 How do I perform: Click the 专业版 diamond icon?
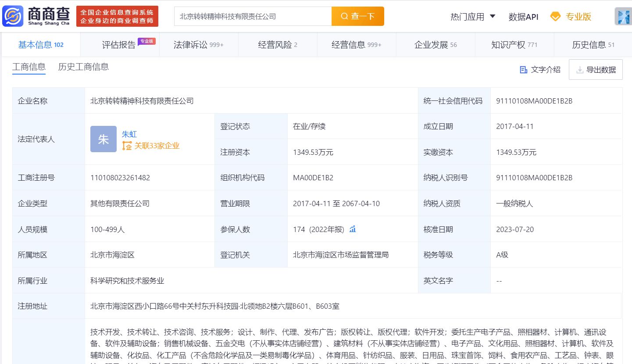coord(555,17)
